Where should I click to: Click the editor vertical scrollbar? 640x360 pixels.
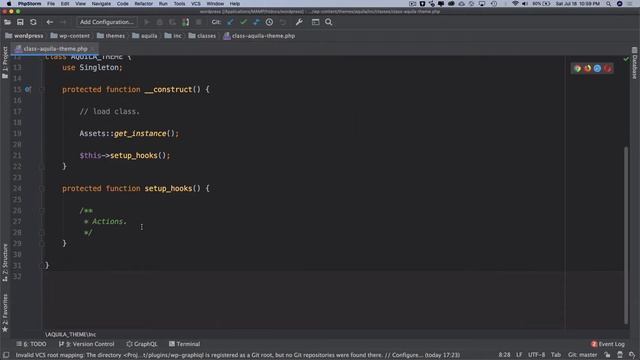[x=626, y=235]
